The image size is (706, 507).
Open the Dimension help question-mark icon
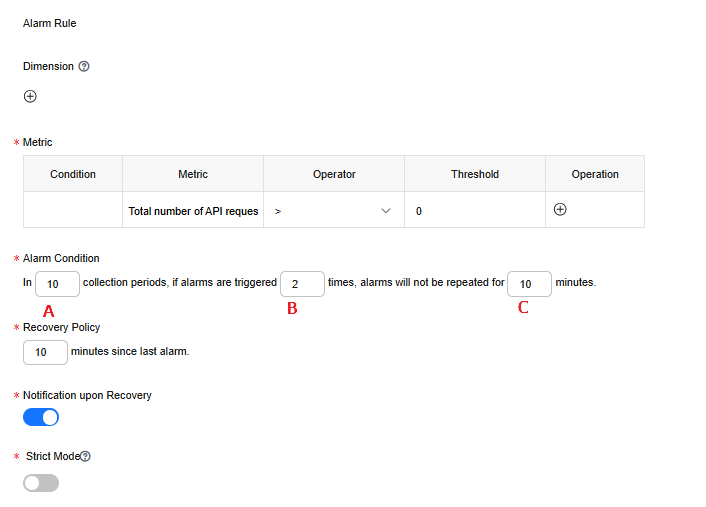(84, 66)
